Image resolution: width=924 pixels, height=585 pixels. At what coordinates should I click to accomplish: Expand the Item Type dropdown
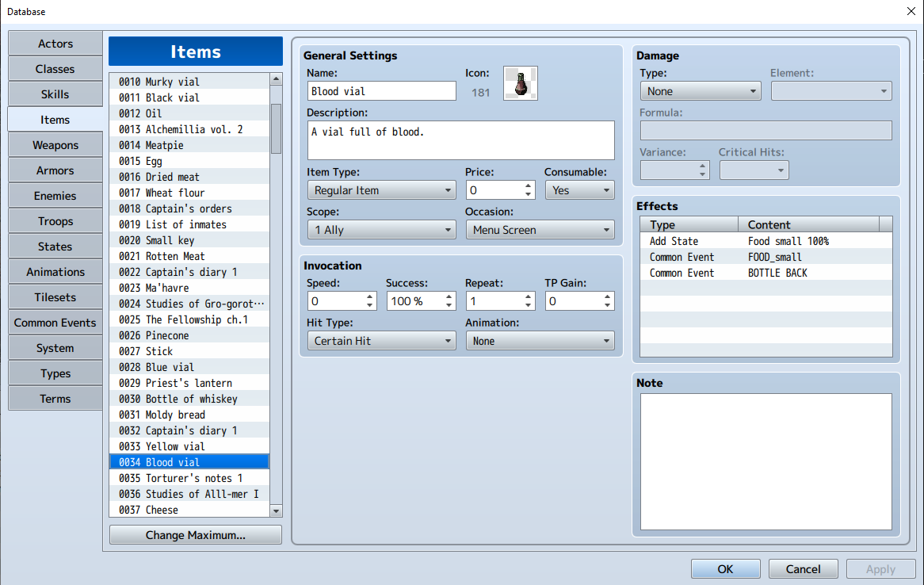click(381, 190)
